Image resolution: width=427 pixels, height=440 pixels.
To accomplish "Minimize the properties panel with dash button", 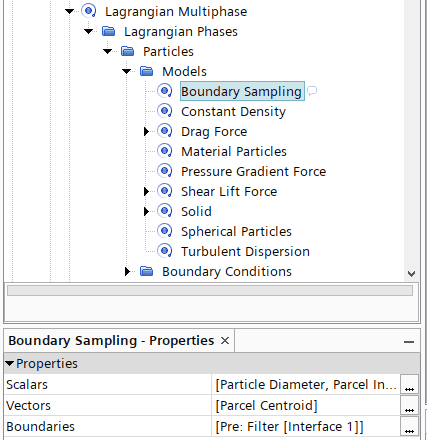I will (409, 342).
